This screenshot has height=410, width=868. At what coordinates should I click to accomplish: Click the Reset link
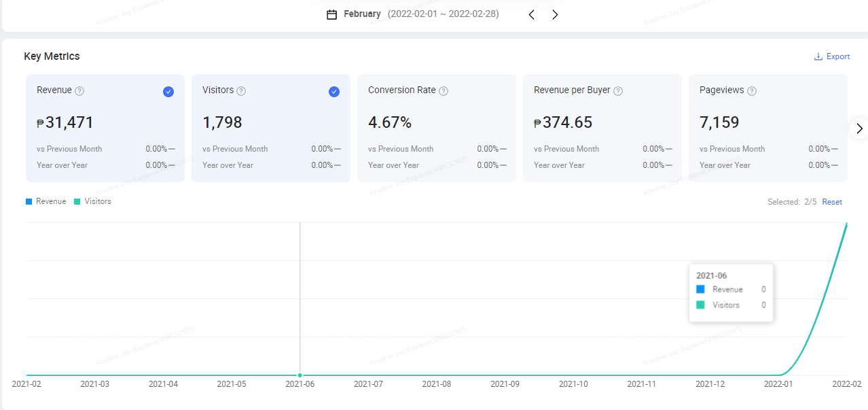[832, 202]
